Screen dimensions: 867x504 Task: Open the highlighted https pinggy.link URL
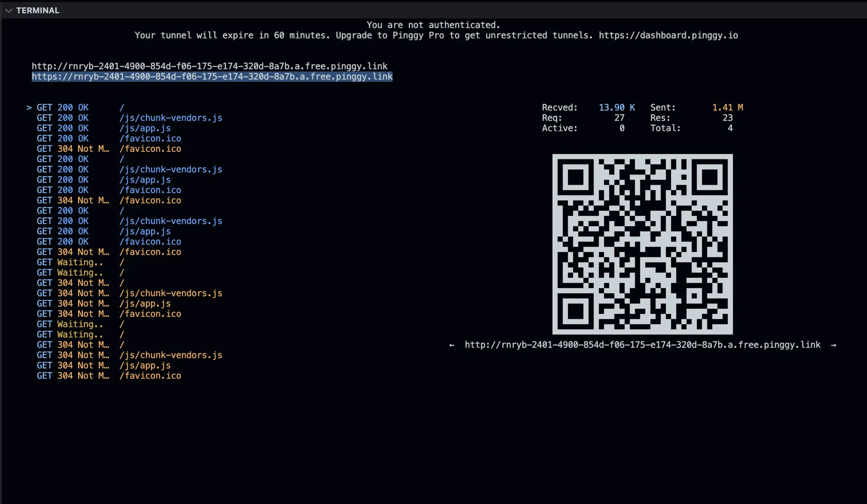click(212, 76)
